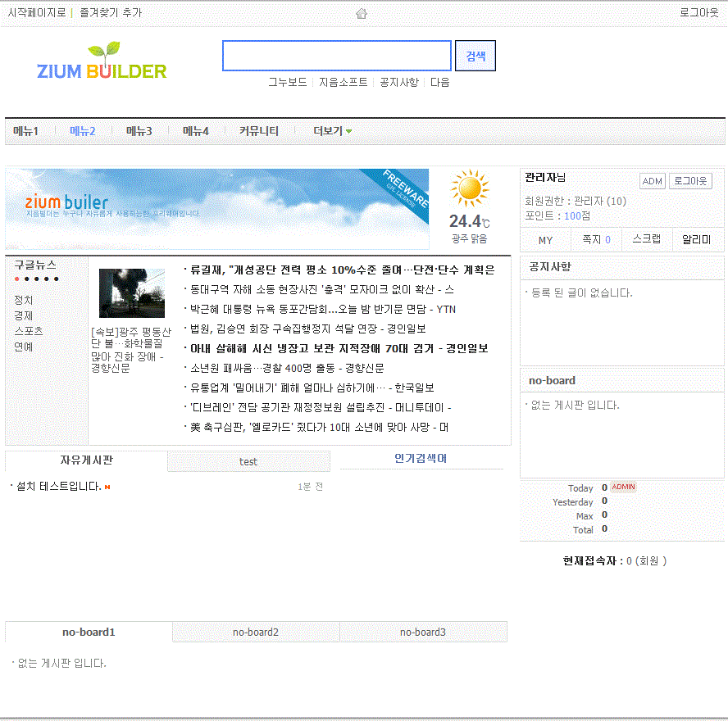Click the last news pagination dot
The height and width of the screenshot is (721, 728).
click(57, 279)
